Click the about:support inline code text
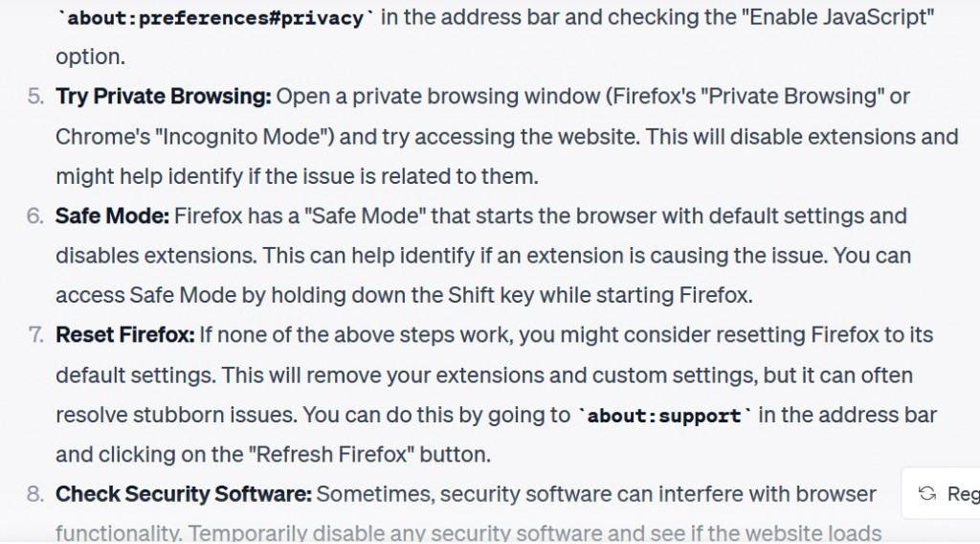Image resolution: width=980 pixels, height=544 pixels. point(664,416)
